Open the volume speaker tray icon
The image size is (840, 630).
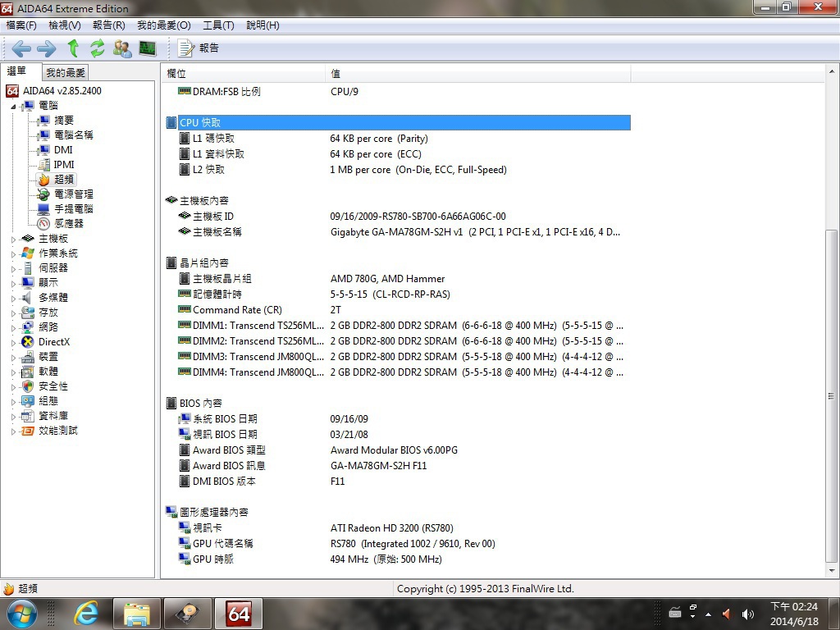coord(747,614)
